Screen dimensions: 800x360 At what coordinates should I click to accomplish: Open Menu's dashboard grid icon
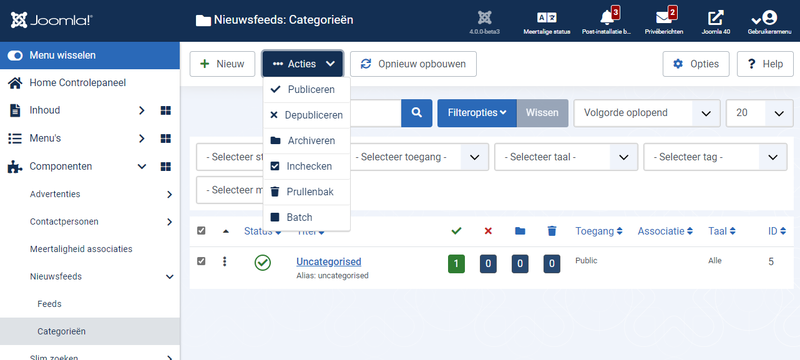pos(165,138)
